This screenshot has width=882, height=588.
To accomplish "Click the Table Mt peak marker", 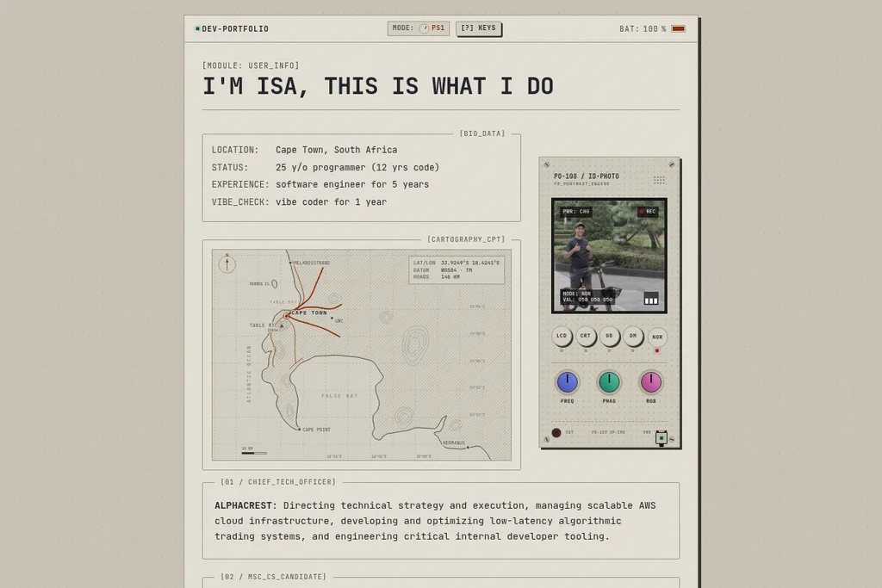I will click(x=282, y=325).
